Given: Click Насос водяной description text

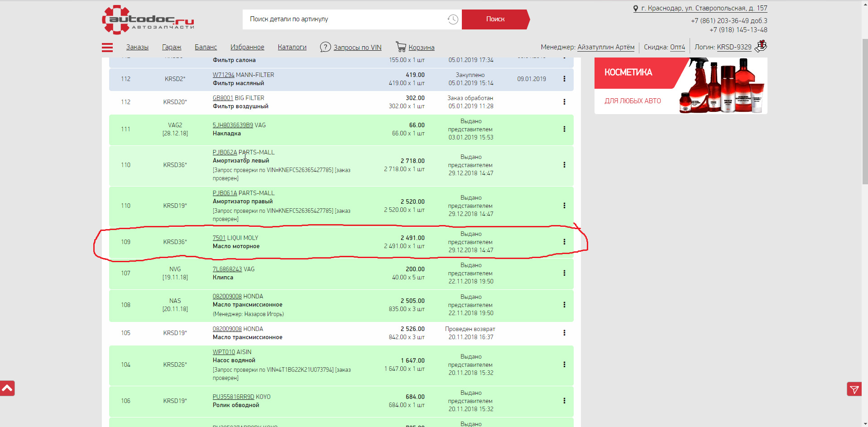Looking at the screenshot, I should click(x=234, y=360).
